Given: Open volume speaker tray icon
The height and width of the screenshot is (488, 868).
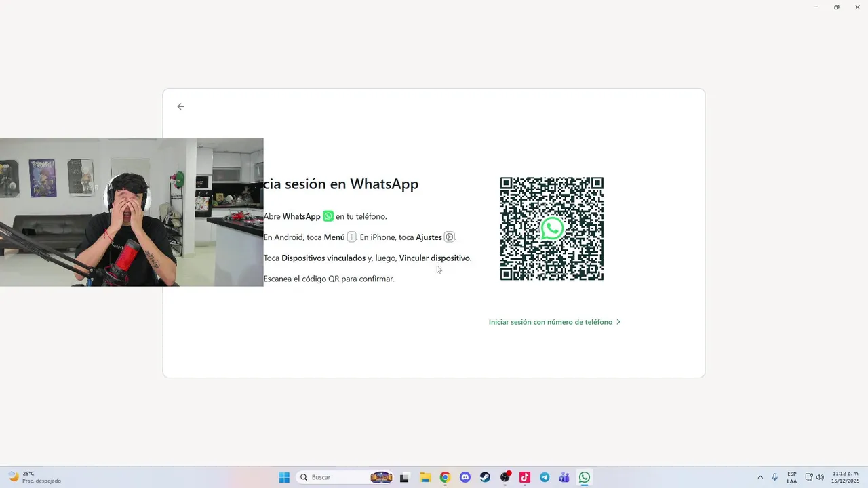Looking at the screenshot, I should click(x=820, y=477).
